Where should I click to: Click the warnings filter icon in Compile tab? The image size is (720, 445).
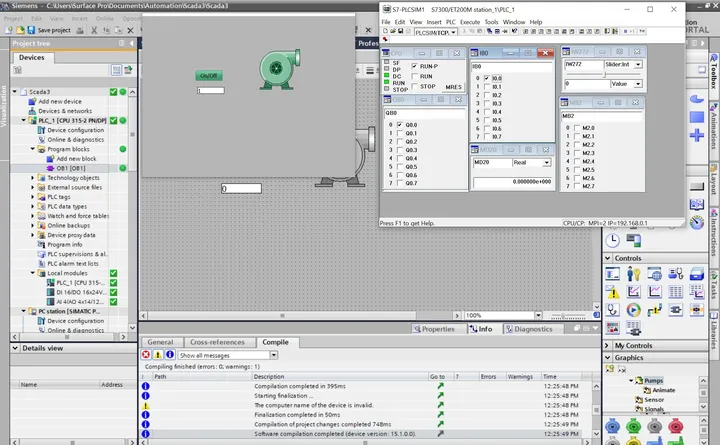[158, 355]
